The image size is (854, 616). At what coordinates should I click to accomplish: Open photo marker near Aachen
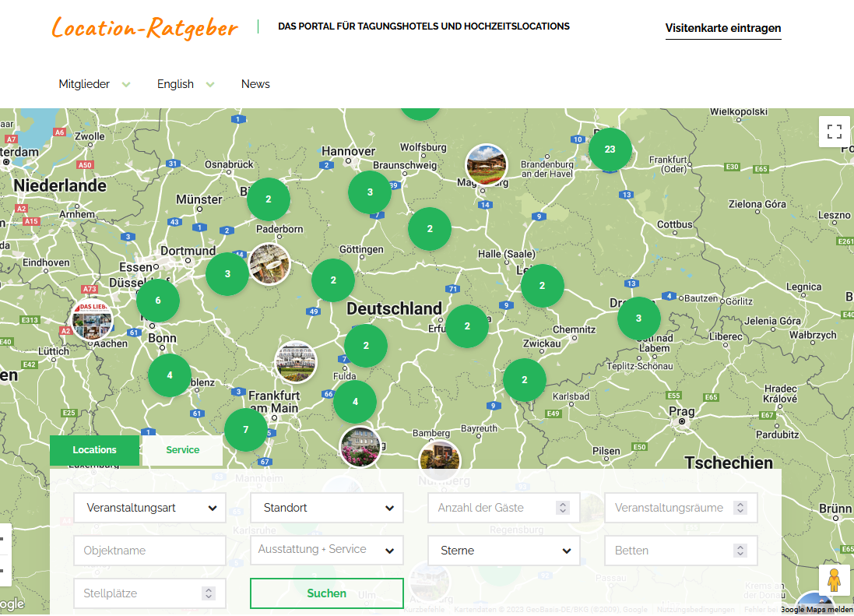point(92,320)
